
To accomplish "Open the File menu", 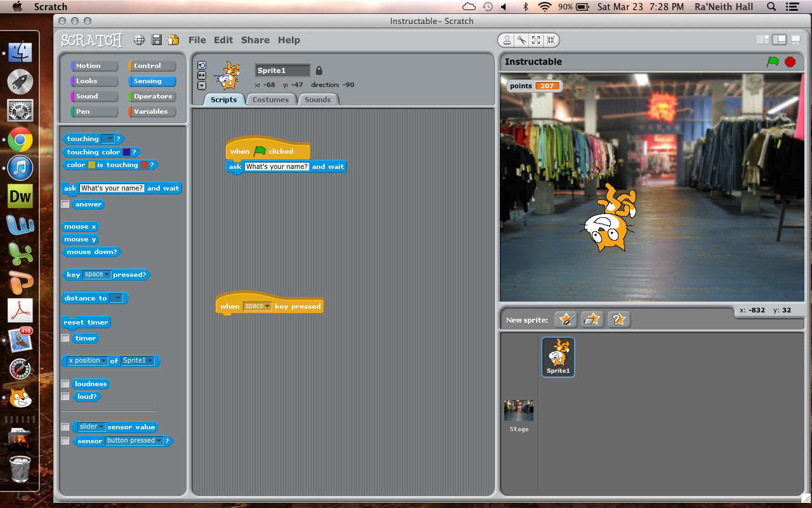I will click(x=197, y=40).
